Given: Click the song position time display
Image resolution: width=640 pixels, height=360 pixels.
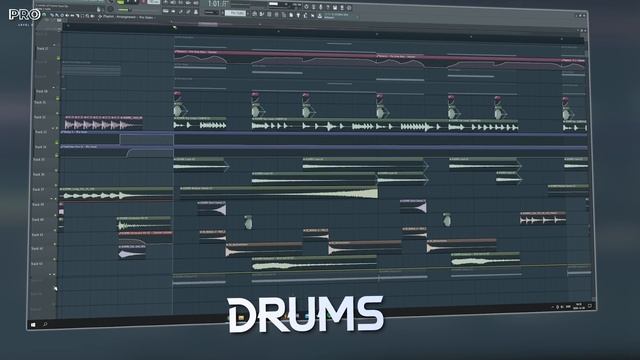Looking at the screenshot, I should coord(217,4).
